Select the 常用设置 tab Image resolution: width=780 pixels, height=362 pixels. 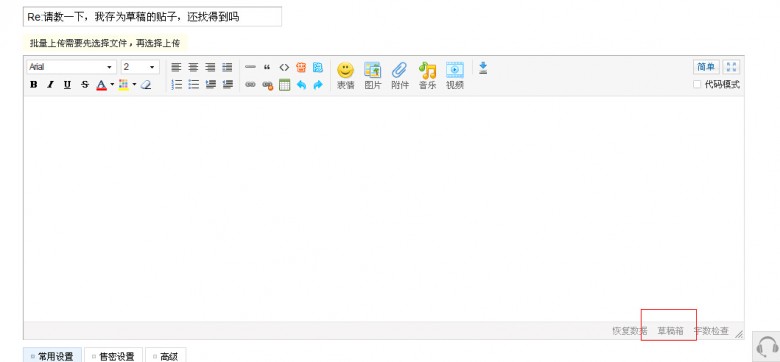click(x=52, y=356)
